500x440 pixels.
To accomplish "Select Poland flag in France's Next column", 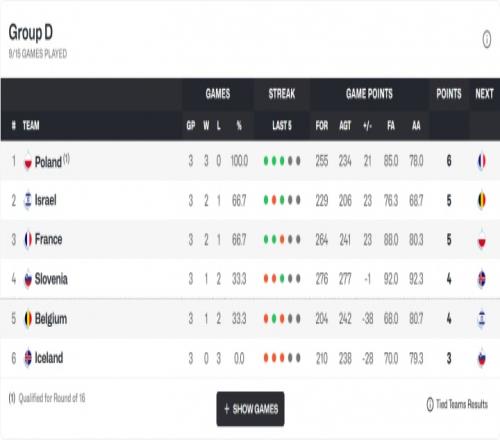I will 481,240.
